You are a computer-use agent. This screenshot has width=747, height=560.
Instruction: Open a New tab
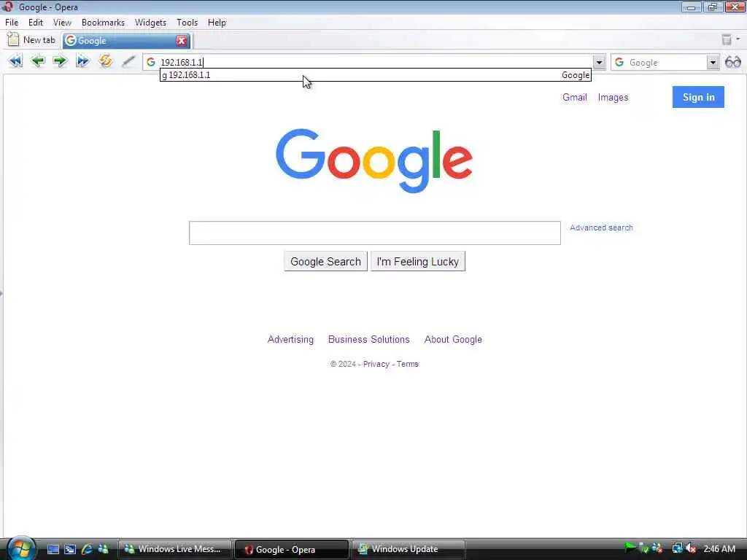(31, 40)
